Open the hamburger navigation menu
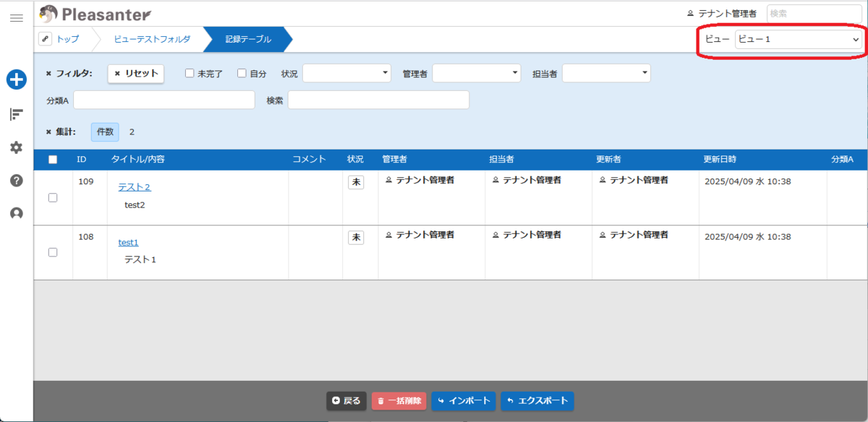The image size is (868, 422). tap(16, 17)
